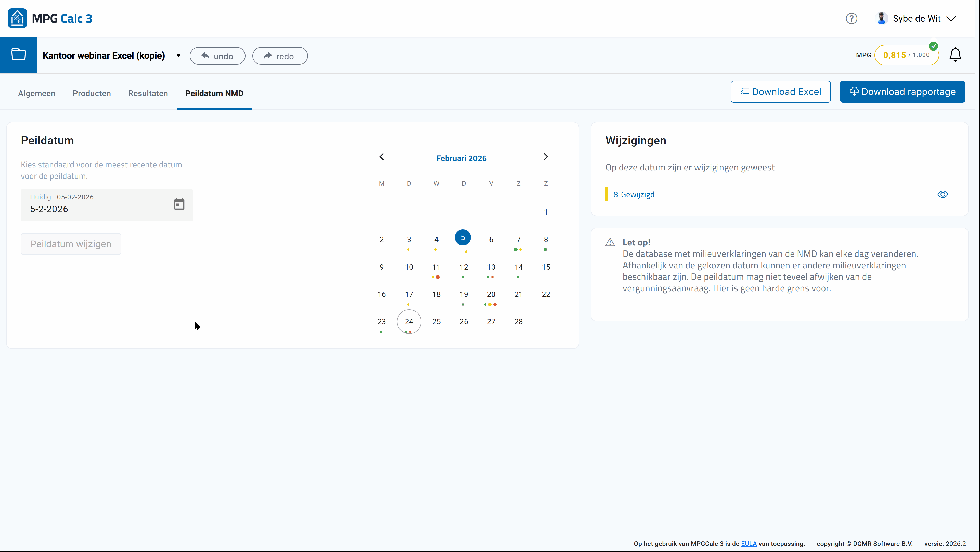Select February 24 in the calendar
The height and width of the screenshot is (552, 980).
pos(409,322)
